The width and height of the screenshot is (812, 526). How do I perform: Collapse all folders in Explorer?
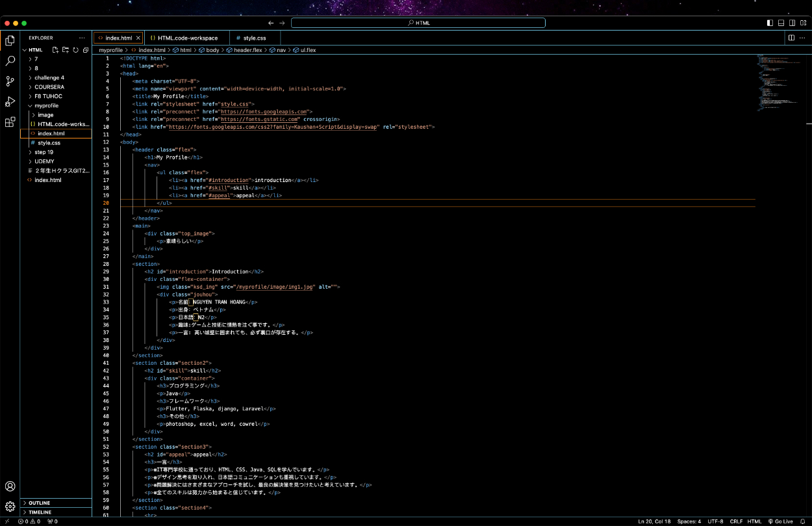86,50
